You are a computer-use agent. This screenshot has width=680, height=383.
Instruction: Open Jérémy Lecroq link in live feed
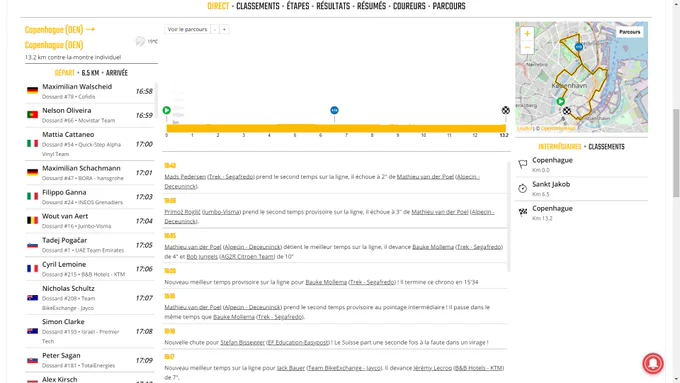tap(432, 368)
